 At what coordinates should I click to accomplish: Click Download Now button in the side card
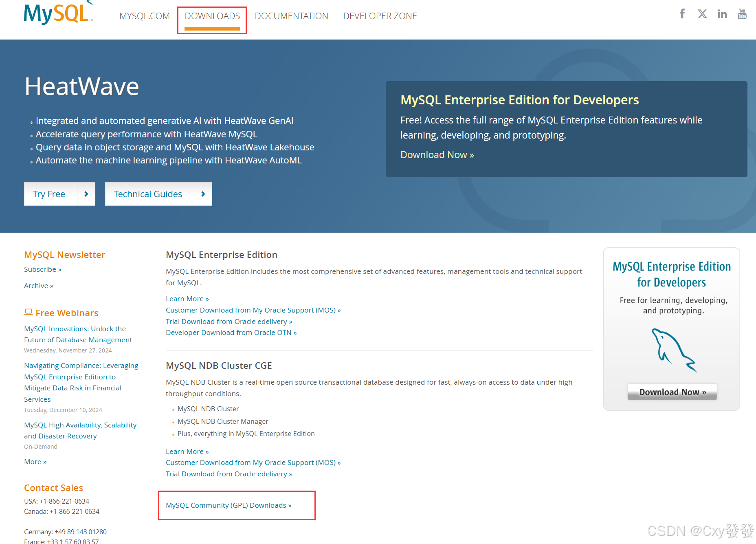point(672,392)
